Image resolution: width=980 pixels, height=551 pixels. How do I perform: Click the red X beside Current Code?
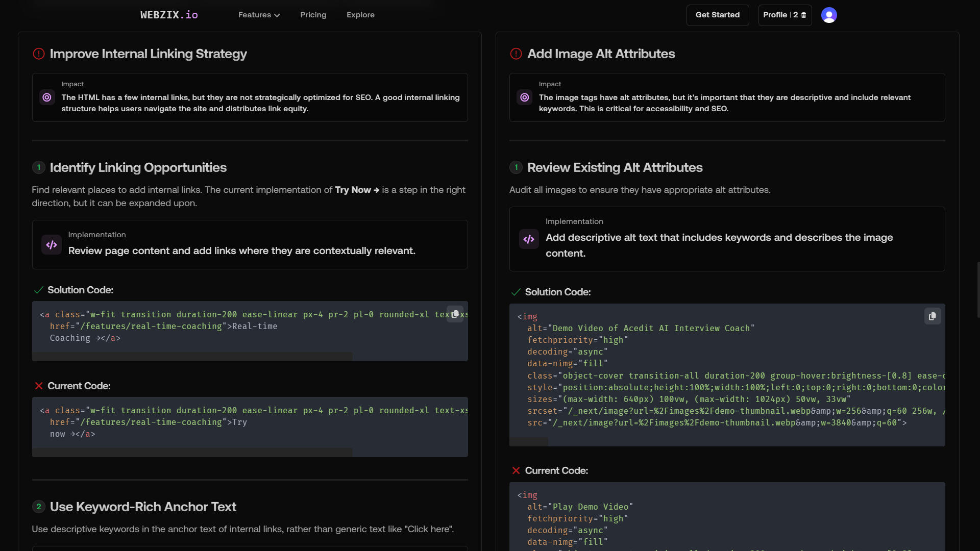[38, 386]
